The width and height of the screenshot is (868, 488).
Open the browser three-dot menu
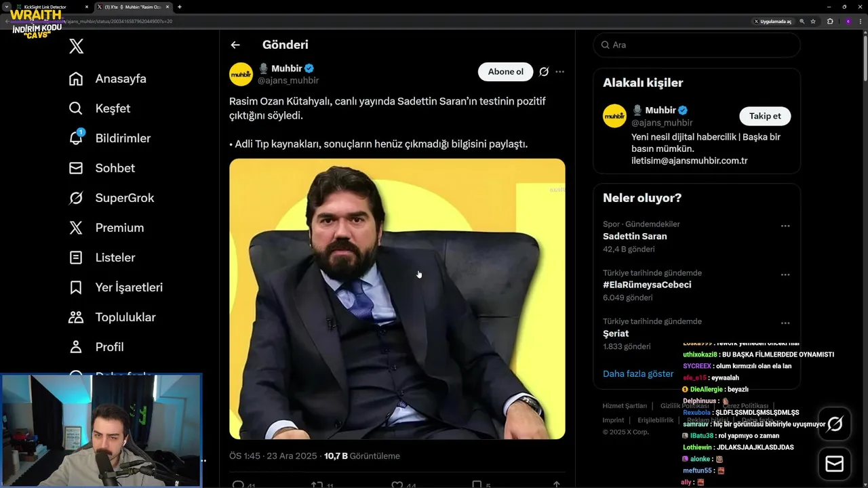tap(861, 21)
